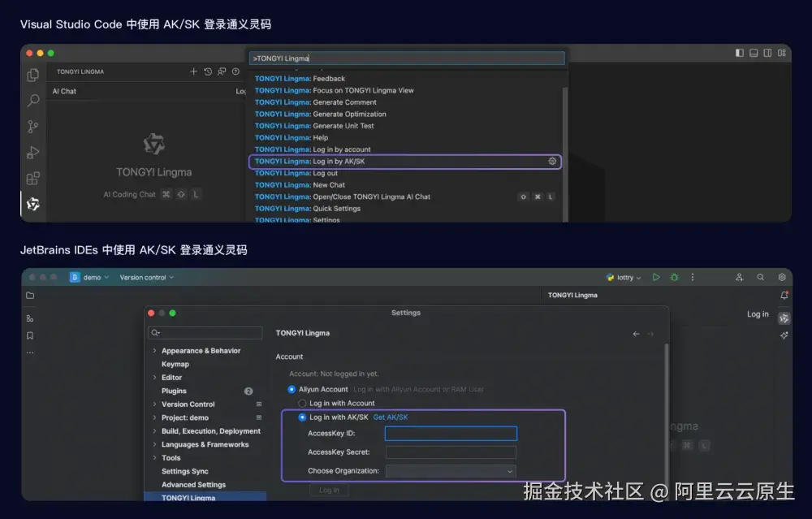
Task: Click the search icon in JetBrains toolbar
Action: [760, 277]
